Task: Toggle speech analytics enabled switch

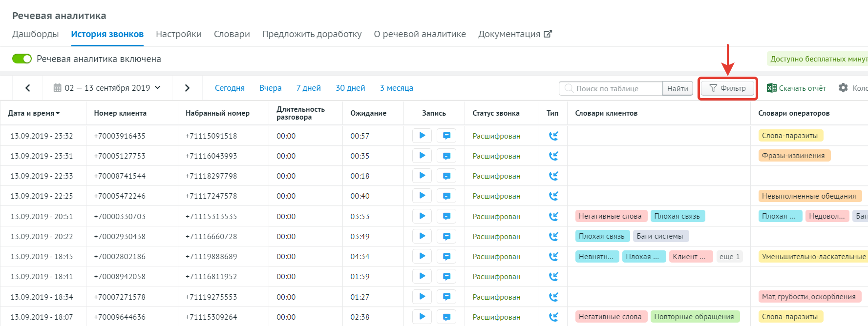Action: (22, 59)
